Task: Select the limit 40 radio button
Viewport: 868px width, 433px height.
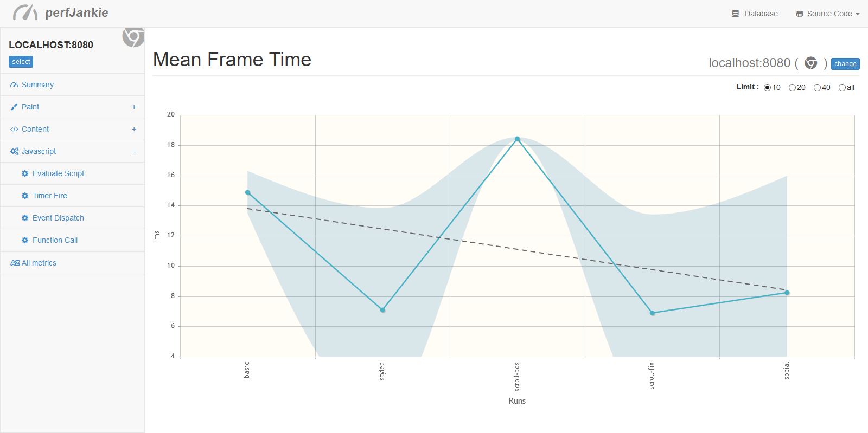Action: [x=817, y=87]
